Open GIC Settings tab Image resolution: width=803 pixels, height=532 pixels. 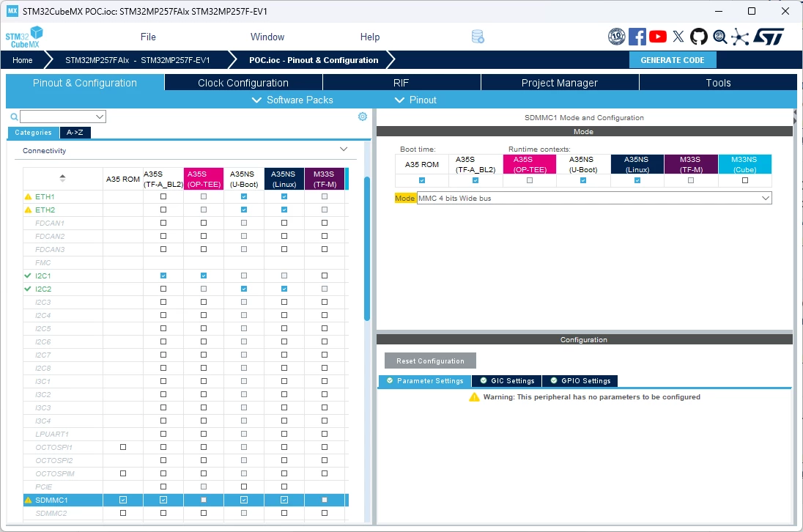pos(507,381)
